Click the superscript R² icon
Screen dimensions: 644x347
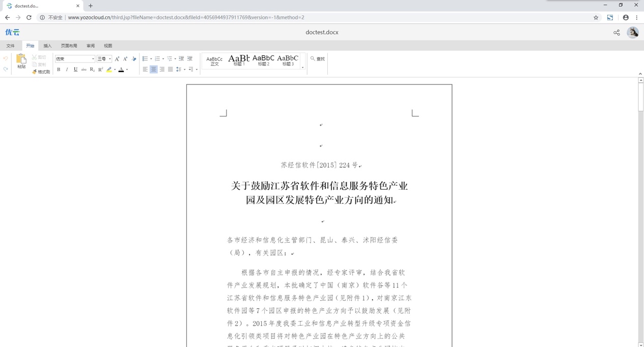point(101,70)
